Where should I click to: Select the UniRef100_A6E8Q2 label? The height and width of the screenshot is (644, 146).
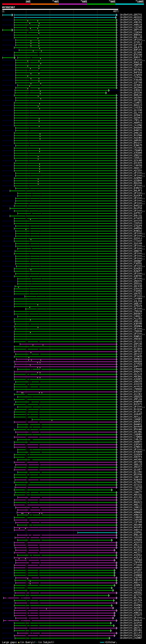pyautogui.click(x=131, y=593)
